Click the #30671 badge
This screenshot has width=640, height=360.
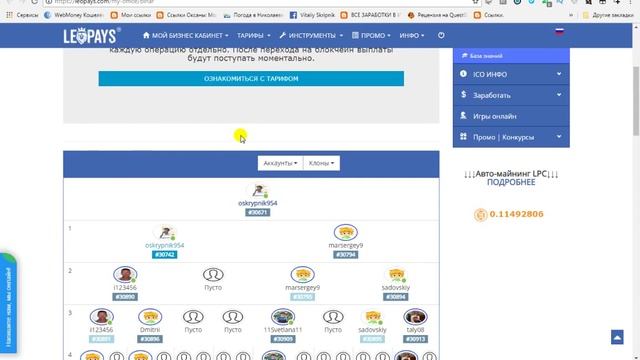click(258, 212)
